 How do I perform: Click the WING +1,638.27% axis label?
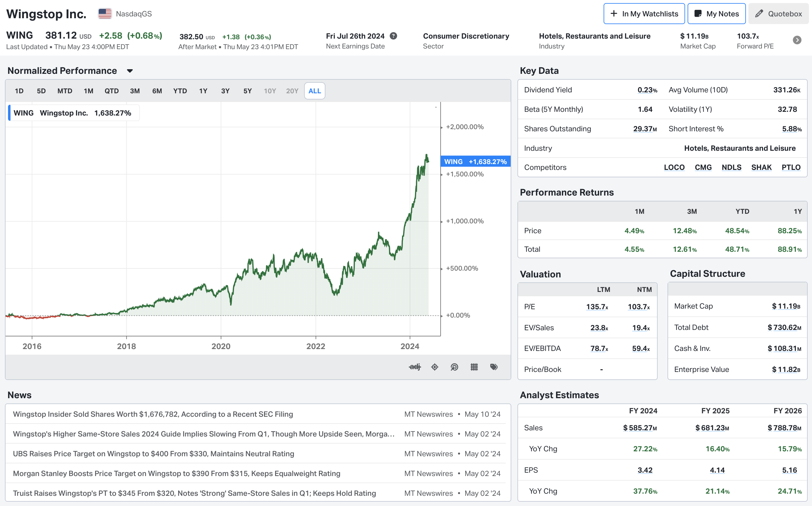pyautogui.click(x=475, y=162)
